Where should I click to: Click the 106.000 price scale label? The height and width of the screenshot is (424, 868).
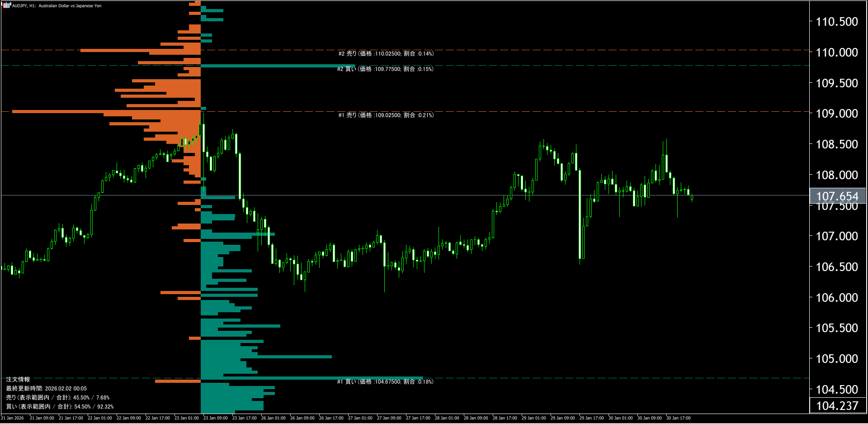[837, 298]
